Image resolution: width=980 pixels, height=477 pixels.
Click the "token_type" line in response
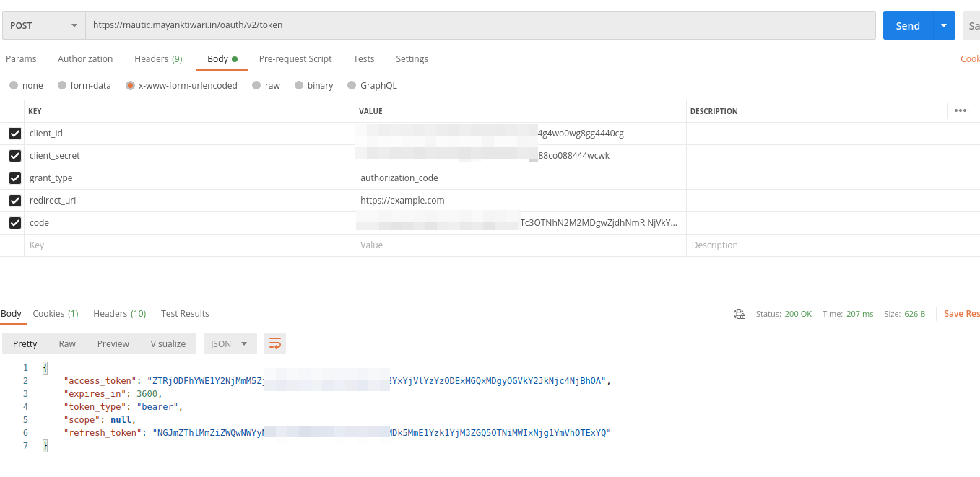[123, 407]
